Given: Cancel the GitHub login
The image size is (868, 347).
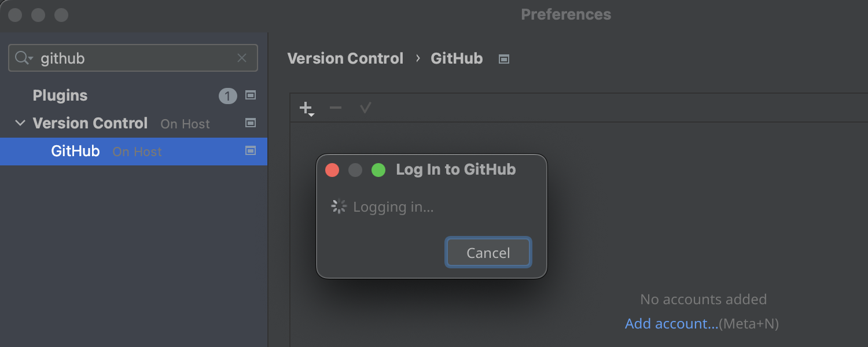Looking at the screenshot, I should [488, 253].
